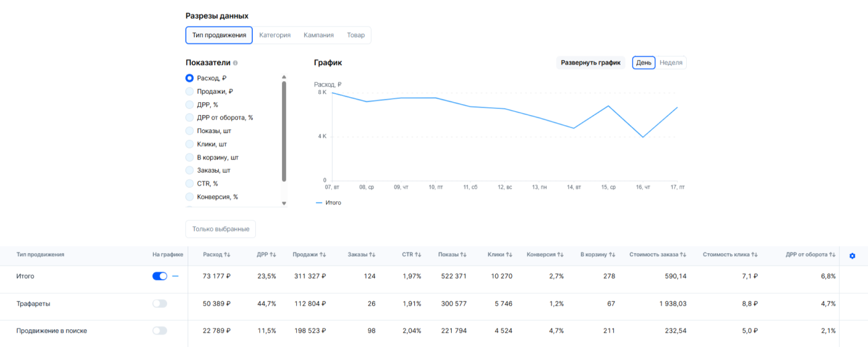Enable the Трафареты chart toggle
Image resolution: width=868 pixels, height=347 pixels.
tap(160, 304)
